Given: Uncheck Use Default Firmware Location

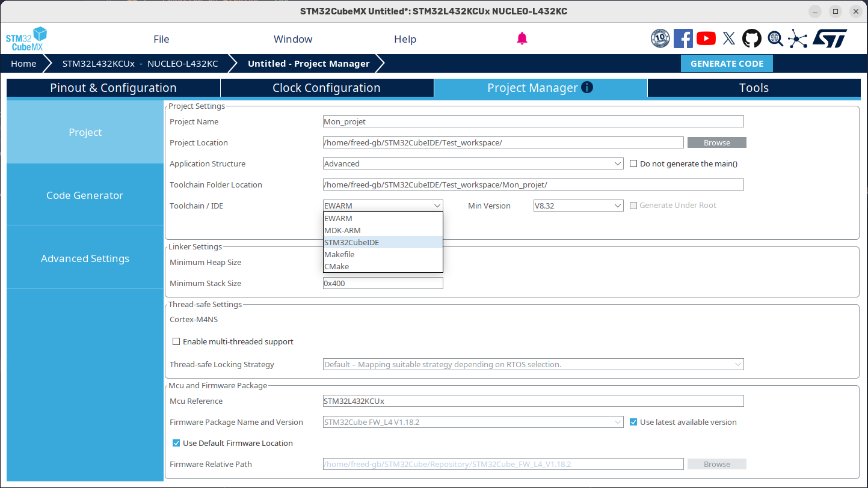Looking at the screenshot, I should point(176,443).
